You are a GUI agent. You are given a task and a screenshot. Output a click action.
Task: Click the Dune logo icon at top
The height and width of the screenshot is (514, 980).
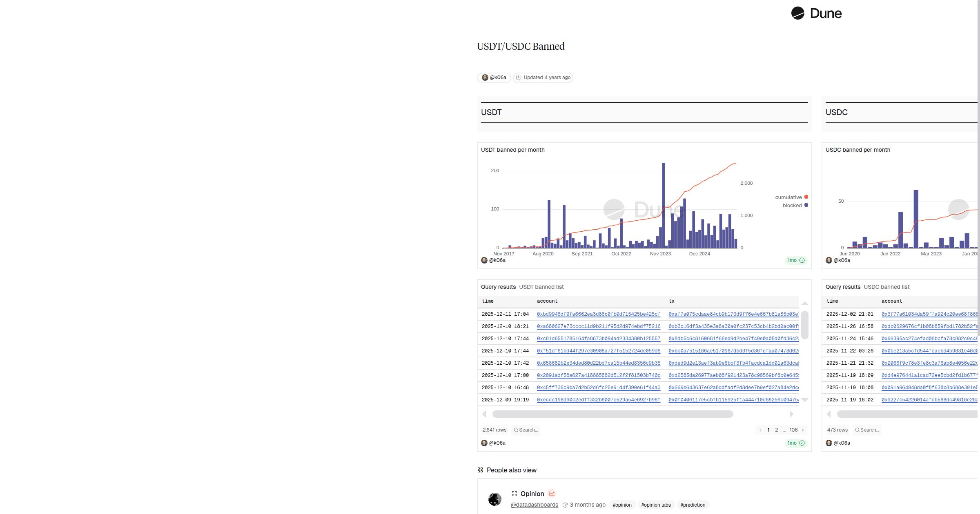(x=797, y=13)
